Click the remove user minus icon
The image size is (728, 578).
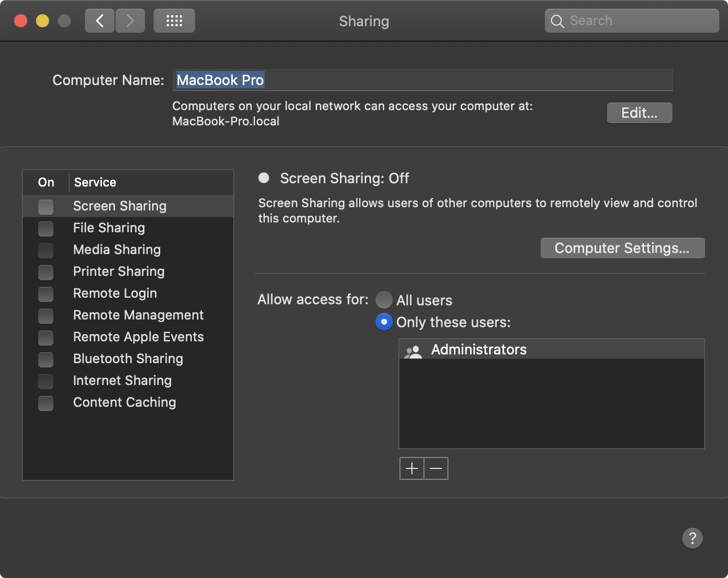coord(435,468)
